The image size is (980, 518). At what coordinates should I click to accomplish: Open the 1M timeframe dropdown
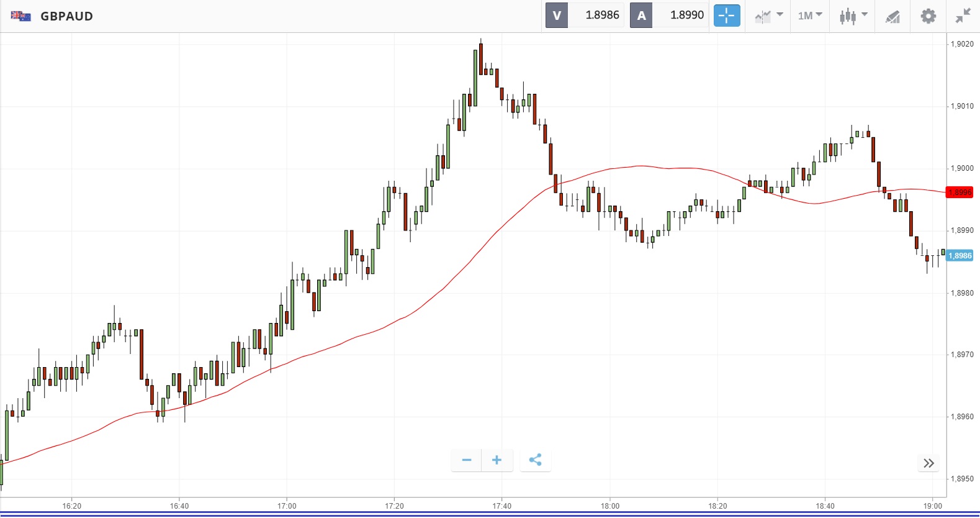coord(810,16)
